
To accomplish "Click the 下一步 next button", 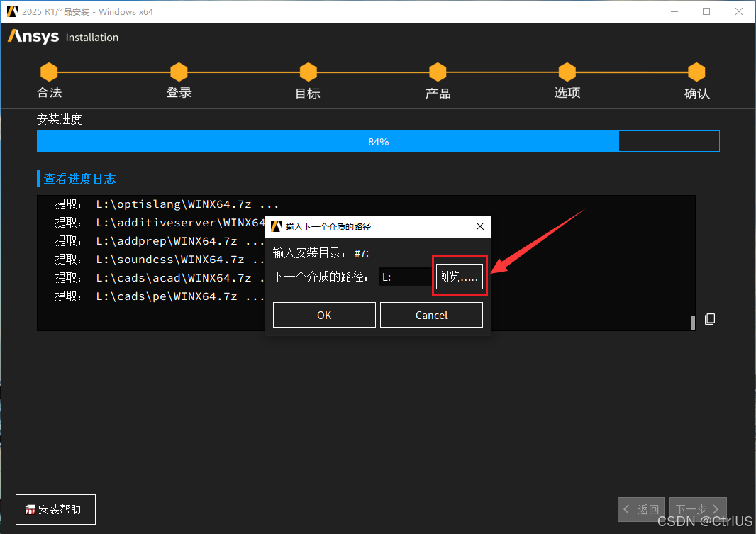I will coord(698,509).
